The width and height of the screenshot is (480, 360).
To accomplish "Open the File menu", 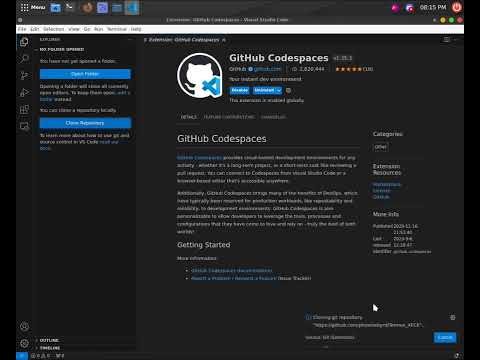I will (x=22, y=29).
